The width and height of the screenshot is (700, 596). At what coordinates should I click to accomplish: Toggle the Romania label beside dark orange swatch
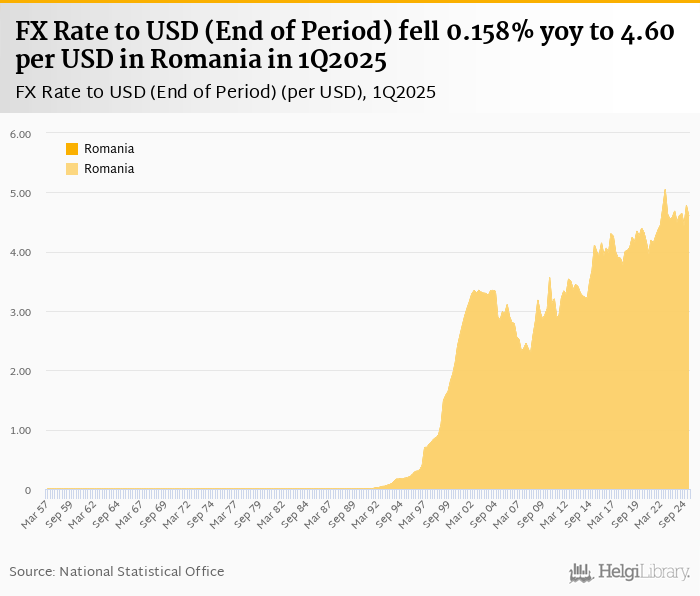click(109, 149)
